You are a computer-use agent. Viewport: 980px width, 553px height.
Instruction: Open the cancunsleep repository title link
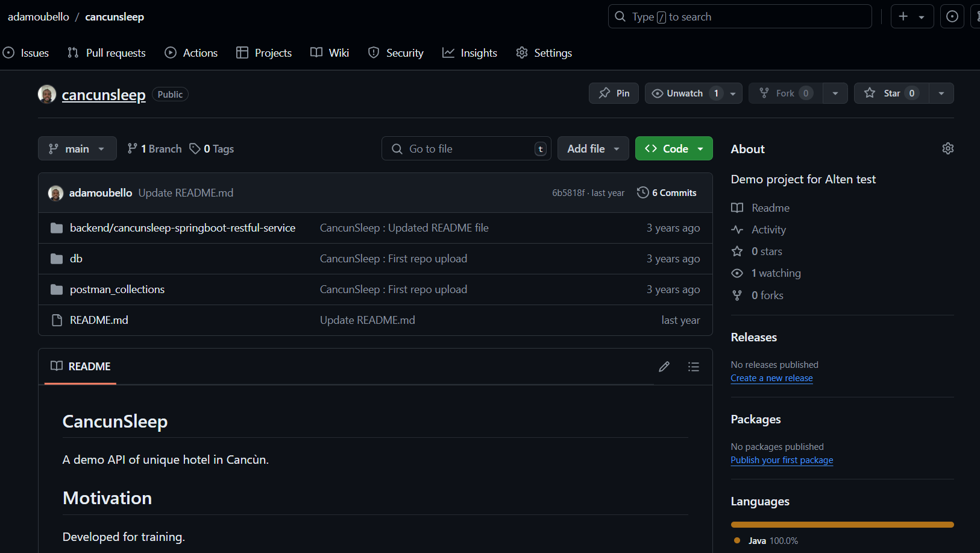click(x=104, y=95)
